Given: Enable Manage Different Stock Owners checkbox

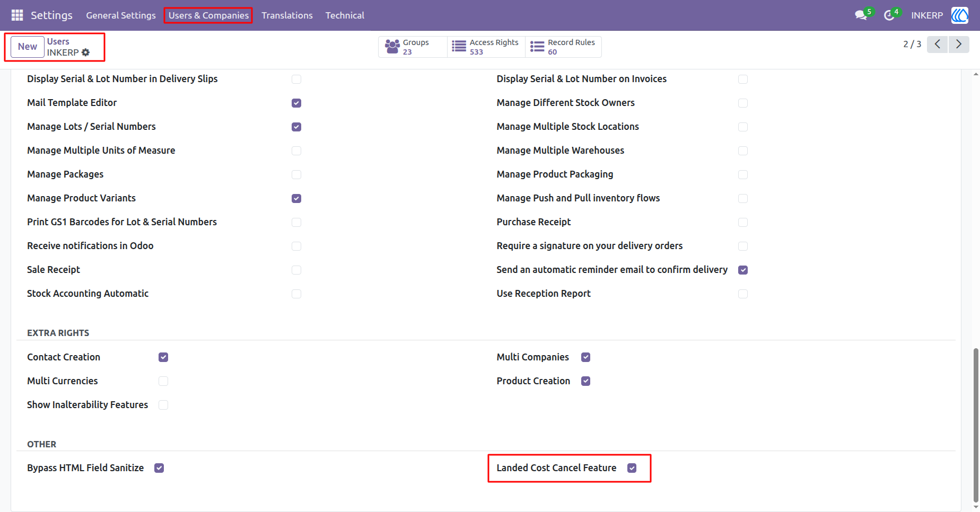Looking at the screenshot, I should [x=743, y=103].
